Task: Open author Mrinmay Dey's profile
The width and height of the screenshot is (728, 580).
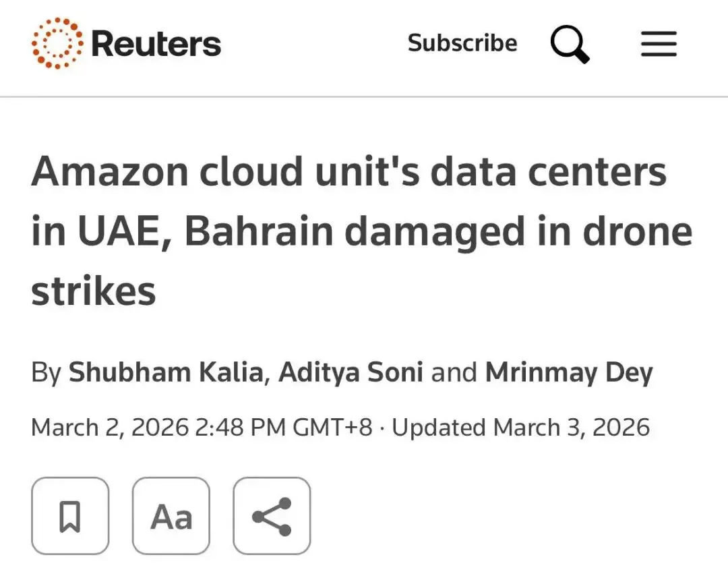Action: [568, 372]
